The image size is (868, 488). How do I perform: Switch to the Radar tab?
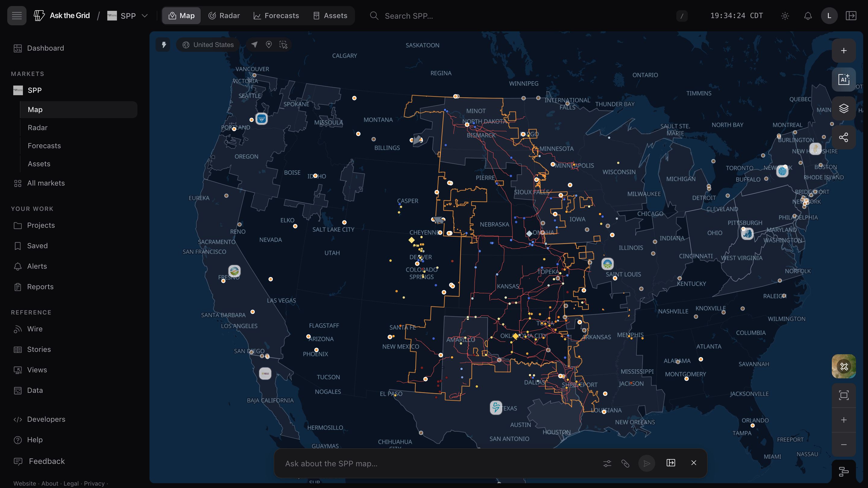[x=224, y=15]
